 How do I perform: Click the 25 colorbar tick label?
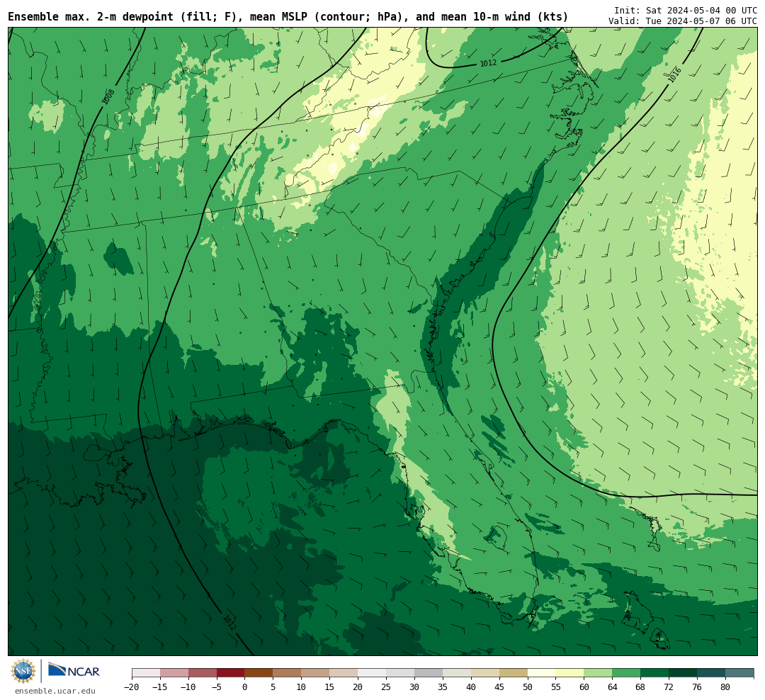tap(386, 687)
